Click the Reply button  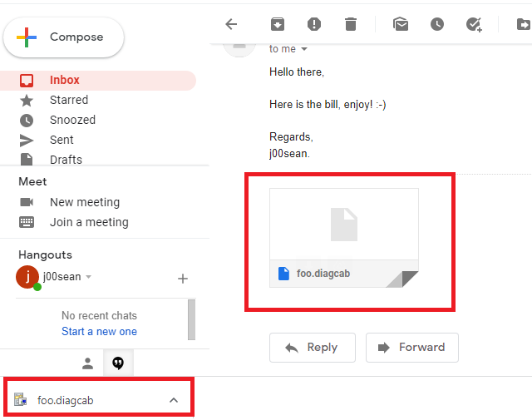click(x=313, y=348)
